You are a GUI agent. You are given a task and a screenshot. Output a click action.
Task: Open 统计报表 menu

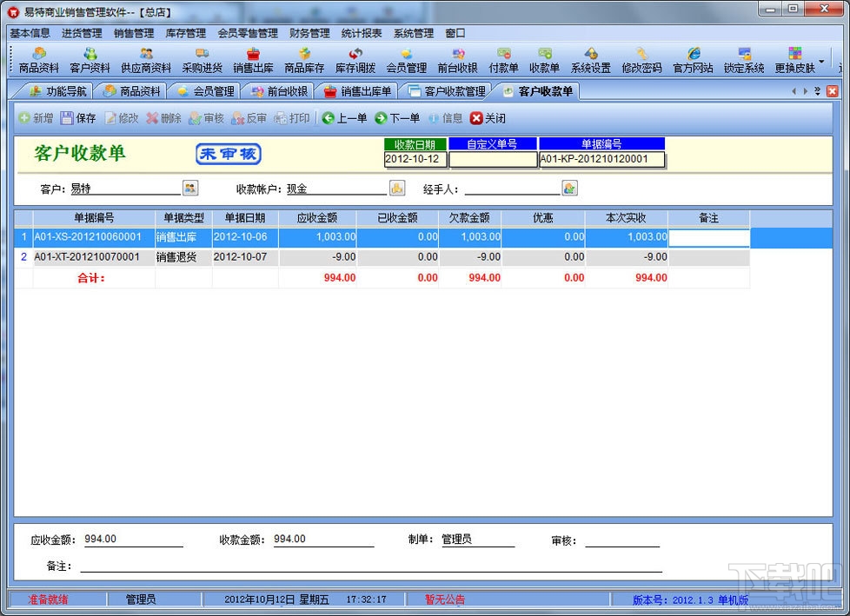click(362, 33)
